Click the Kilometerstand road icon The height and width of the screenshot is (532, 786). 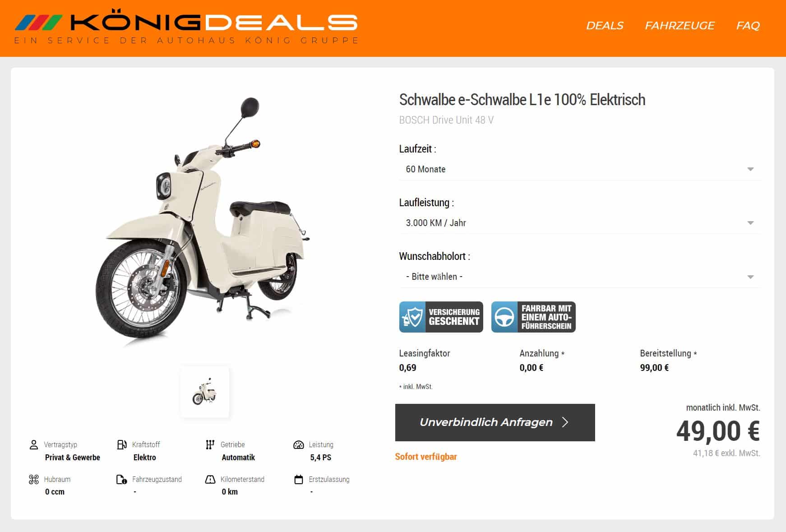tap(210, 479)
